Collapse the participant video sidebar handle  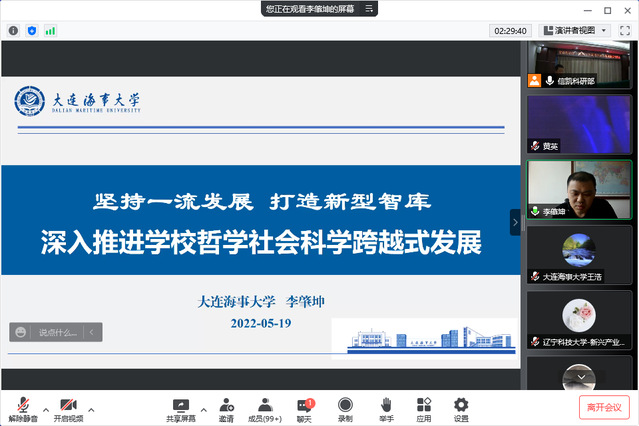516,222
